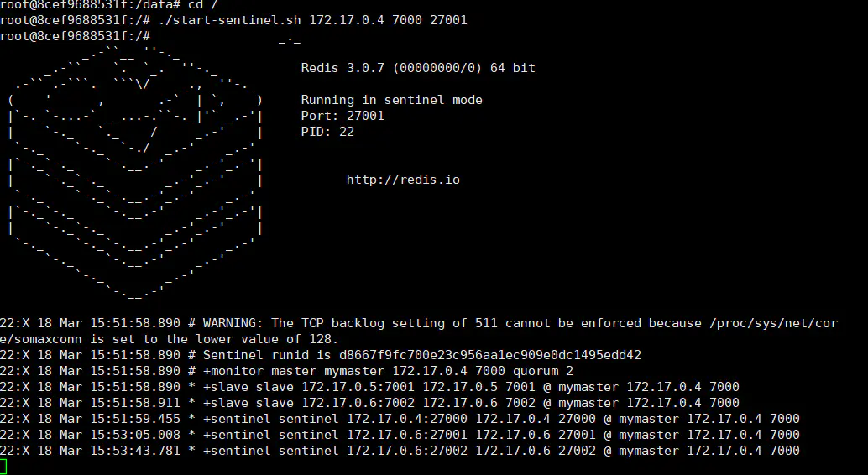The width and height of the screenshot is (868, 475).
Task: Click the +sentinel 172.17.0.6:27001 log line
Action: pos(400,436)
